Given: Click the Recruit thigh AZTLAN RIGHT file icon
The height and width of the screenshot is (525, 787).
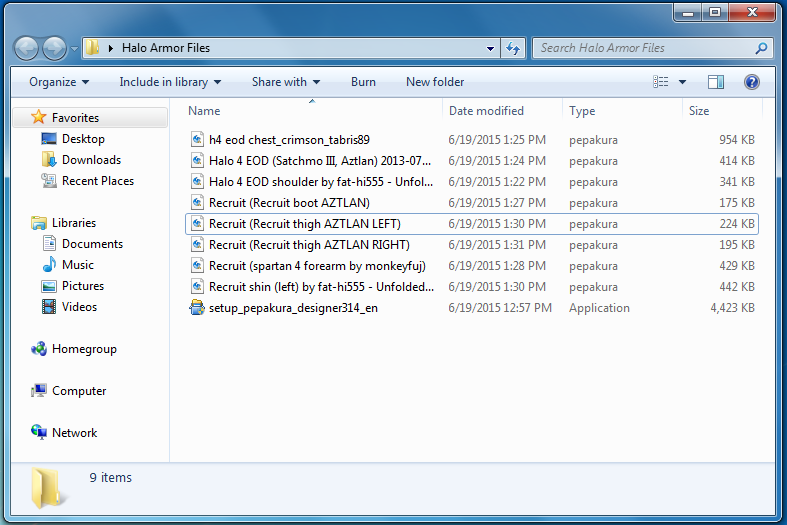Looking at the screenshot, I should [197, 245].
